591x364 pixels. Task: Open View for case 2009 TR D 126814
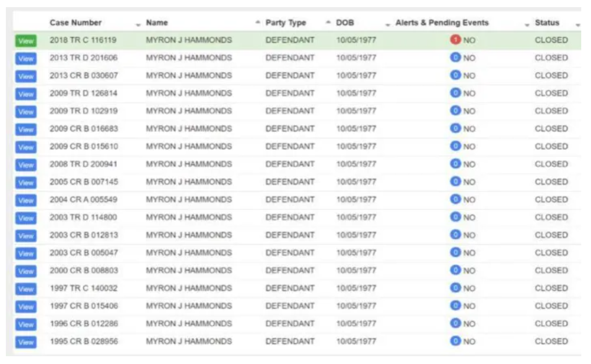26,94
